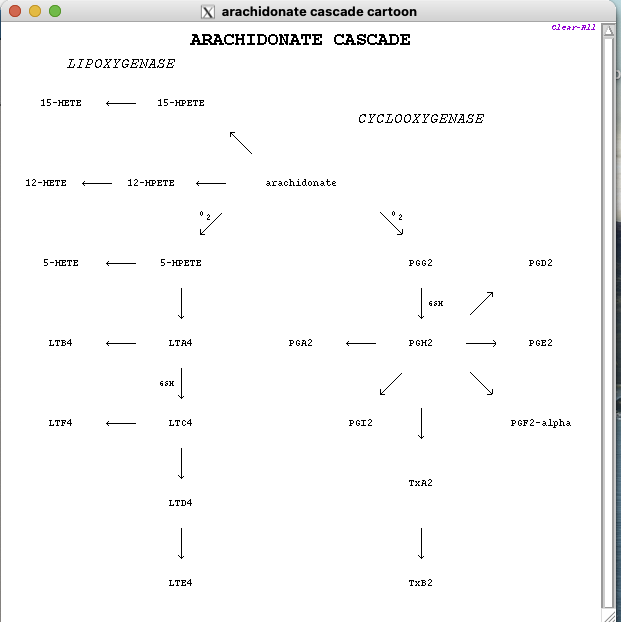Click diagonal arrow pointing to PGD2
The height and width of the screenshot is (622, 621).
pyautogui.click(x=481, y=303)
